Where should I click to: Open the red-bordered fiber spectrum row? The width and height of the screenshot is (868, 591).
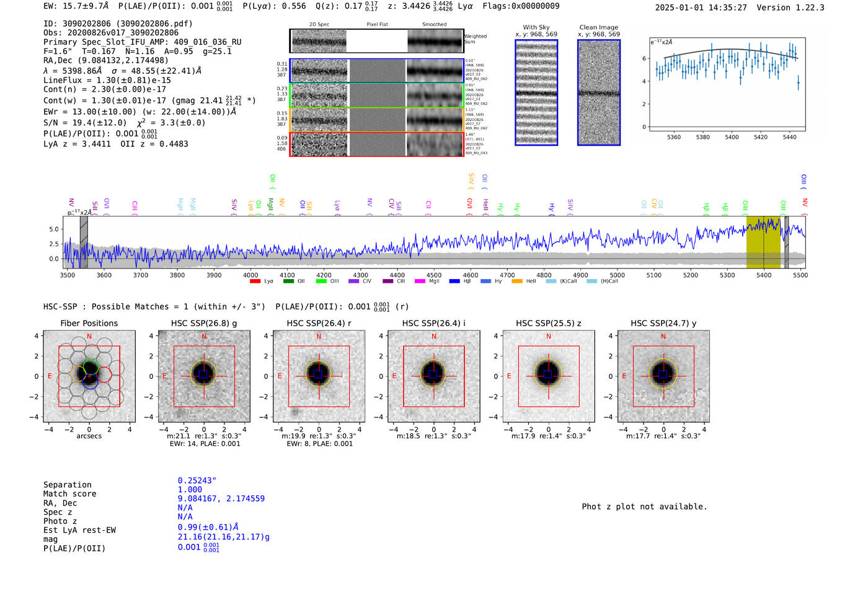(376, 144)
